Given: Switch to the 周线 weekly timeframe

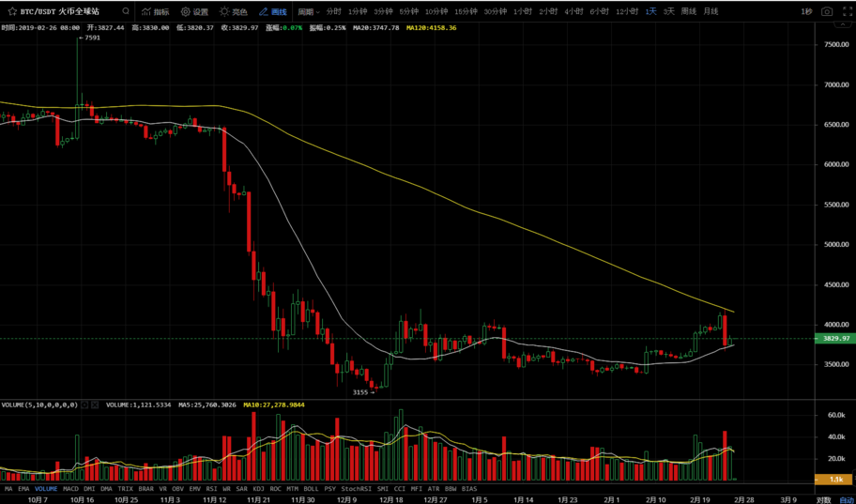Looking at the screenshot, I should pos(688,12).
